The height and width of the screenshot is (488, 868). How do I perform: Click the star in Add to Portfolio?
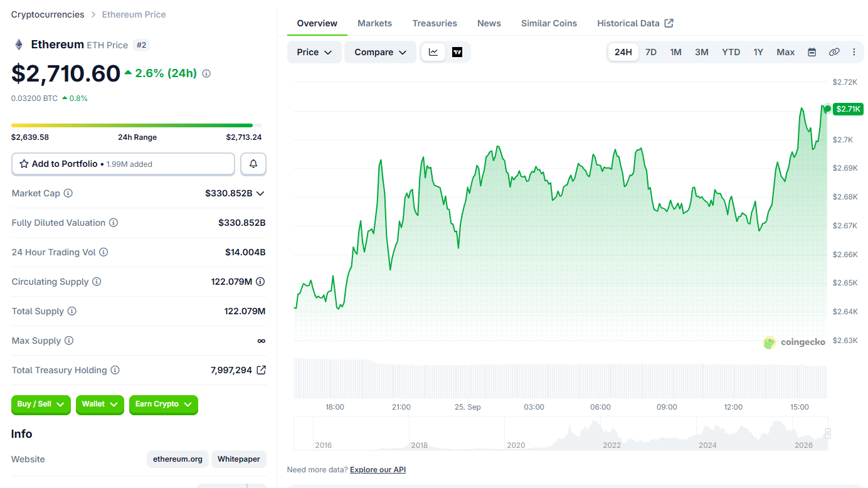point(24,164)
